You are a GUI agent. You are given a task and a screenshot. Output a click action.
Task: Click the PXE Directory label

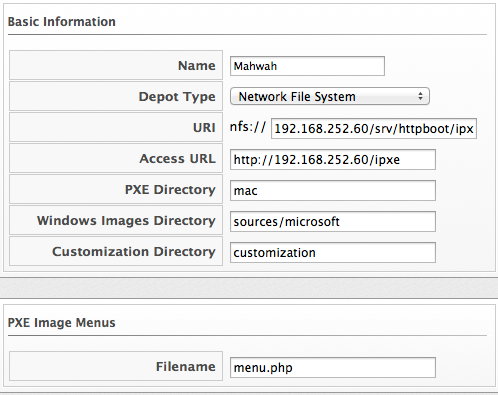tap(170, 190)
